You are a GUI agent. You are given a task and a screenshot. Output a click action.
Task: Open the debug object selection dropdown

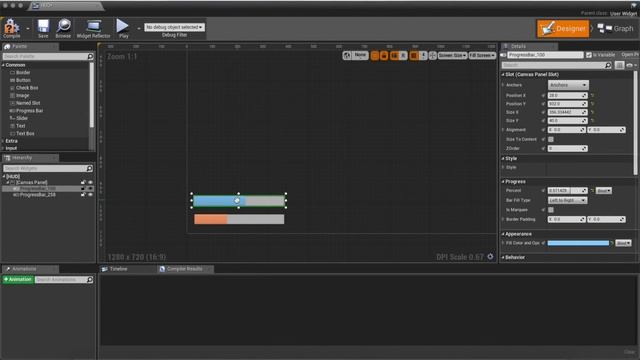[x=174, y=27]
